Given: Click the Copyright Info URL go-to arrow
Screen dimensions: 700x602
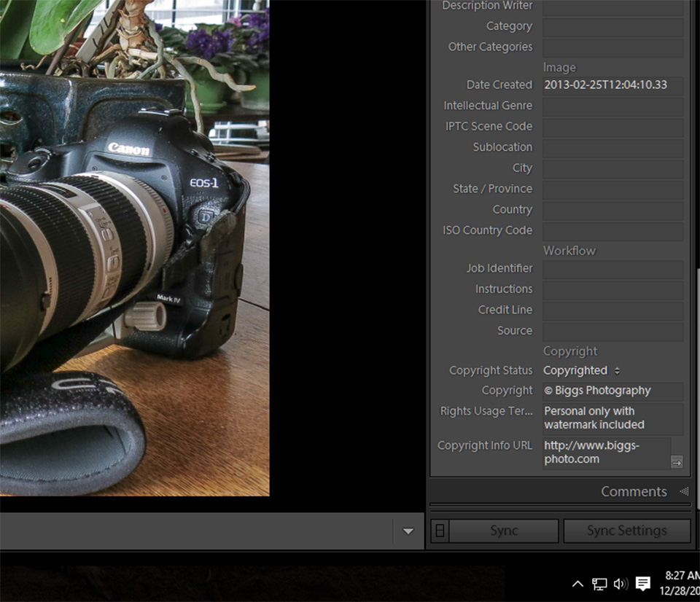Looking at the screenshot, I should click(x=677, y=462).
